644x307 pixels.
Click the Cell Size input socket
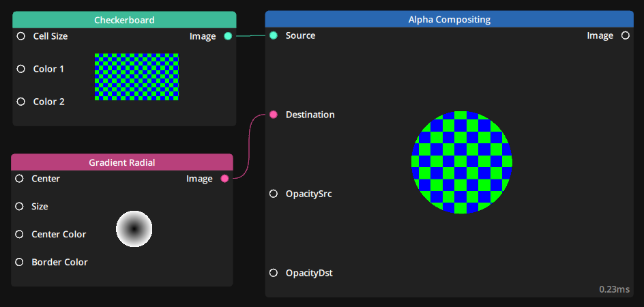21,36
